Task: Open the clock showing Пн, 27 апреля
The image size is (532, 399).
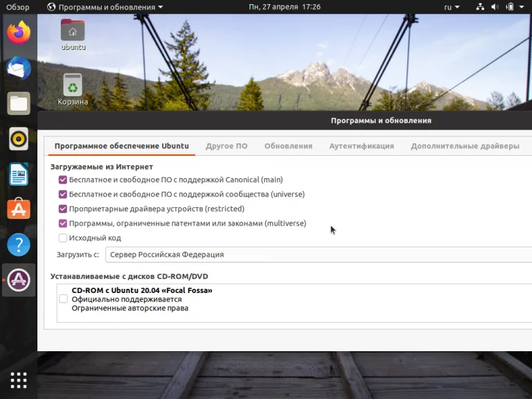Action: [285, 7]
